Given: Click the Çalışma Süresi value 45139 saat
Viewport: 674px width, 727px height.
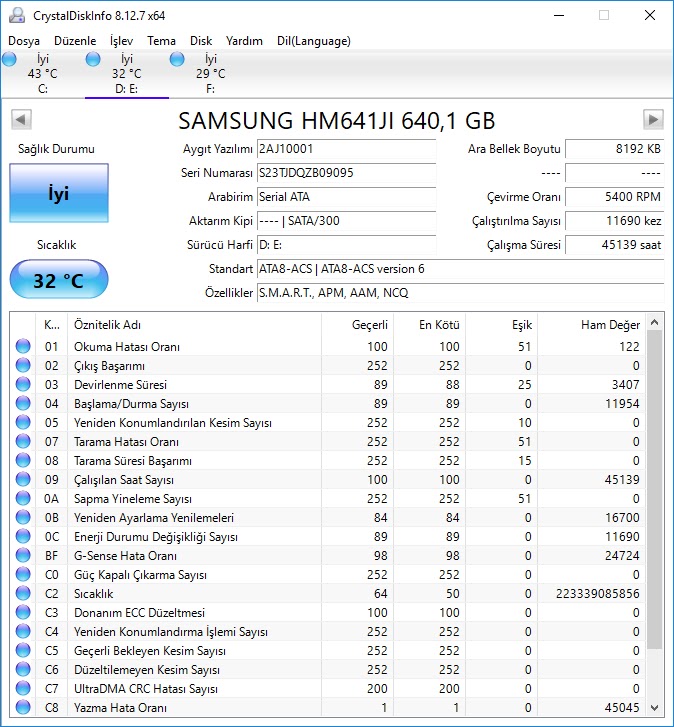Looking at the screenshot, I should click(x=615, y=245).
